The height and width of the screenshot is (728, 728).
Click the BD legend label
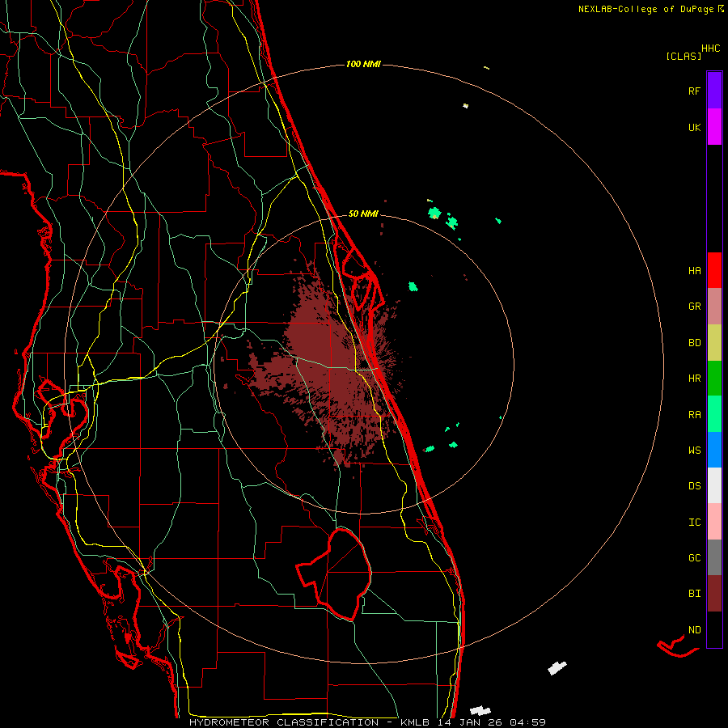pyautogui.click(x=694, y=343)
